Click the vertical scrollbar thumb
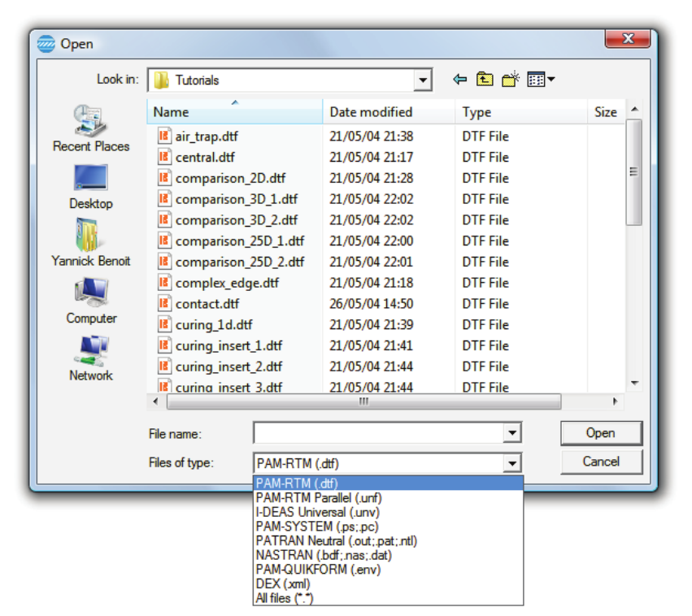This screenshot has height=616, width=692. [x=634, y=172]
